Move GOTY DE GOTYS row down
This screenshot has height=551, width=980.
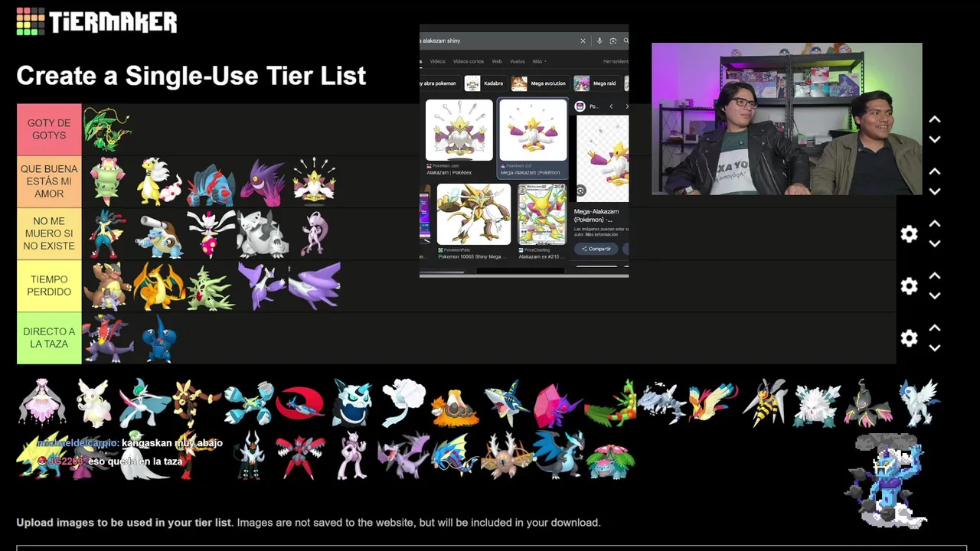point(935,139)
